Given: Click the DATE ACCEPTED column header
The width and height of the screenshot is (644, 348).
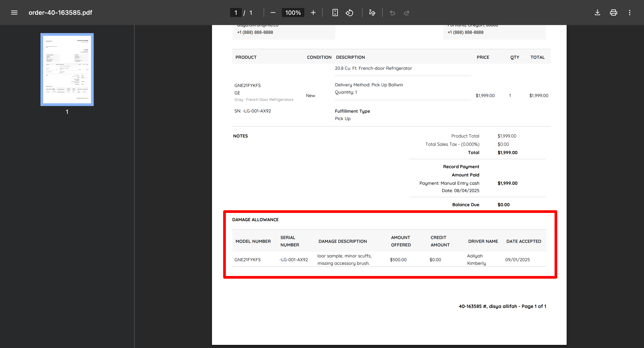Looking at the screenshot, I should point(523,242).
